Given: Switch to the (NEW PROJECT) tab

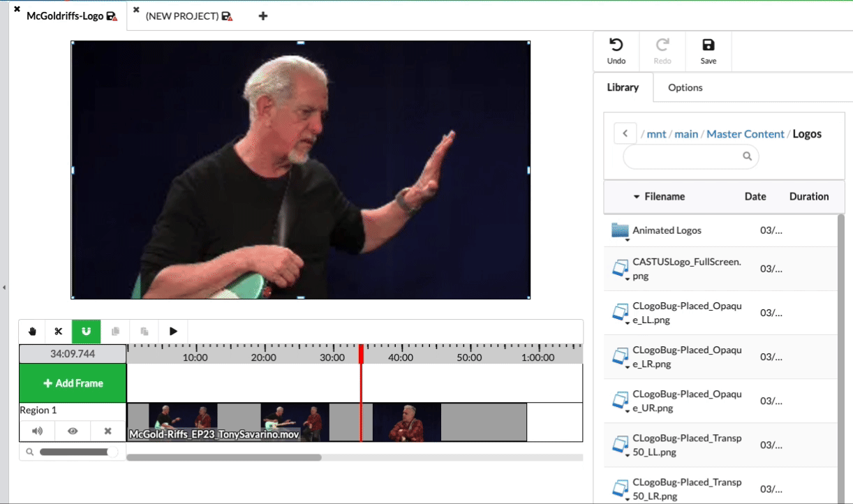Looking at the screenshot, I should tap(182, 16).
